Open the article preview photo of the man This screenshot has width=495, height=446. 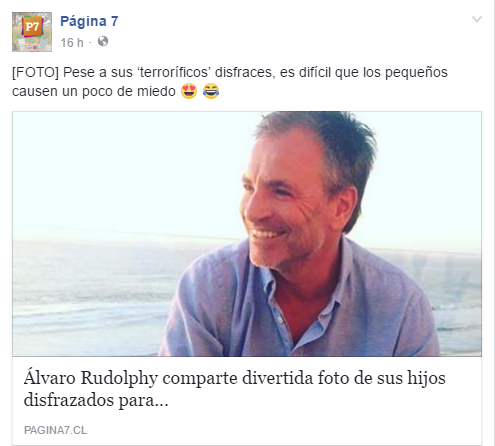[247, 234]
